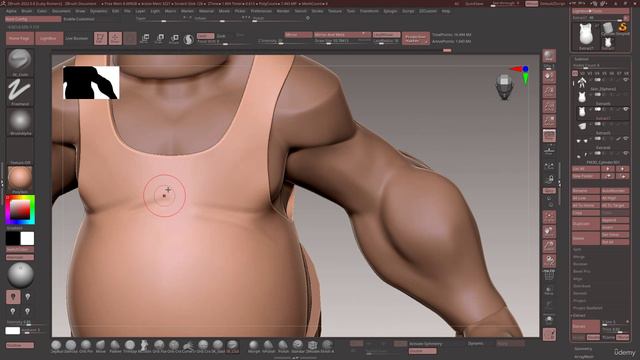Click the Sculptris Pro swirl icon

(x=189, y=39)
